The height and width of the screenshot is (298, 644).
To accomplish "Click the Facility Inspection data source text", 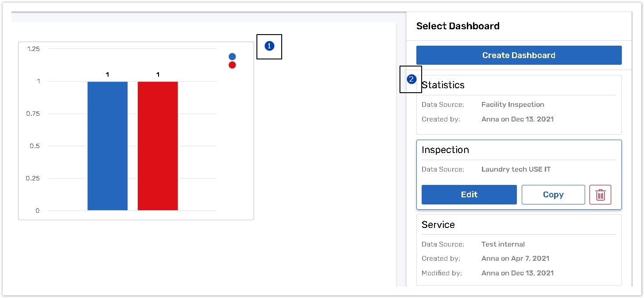I will point(512,105).
